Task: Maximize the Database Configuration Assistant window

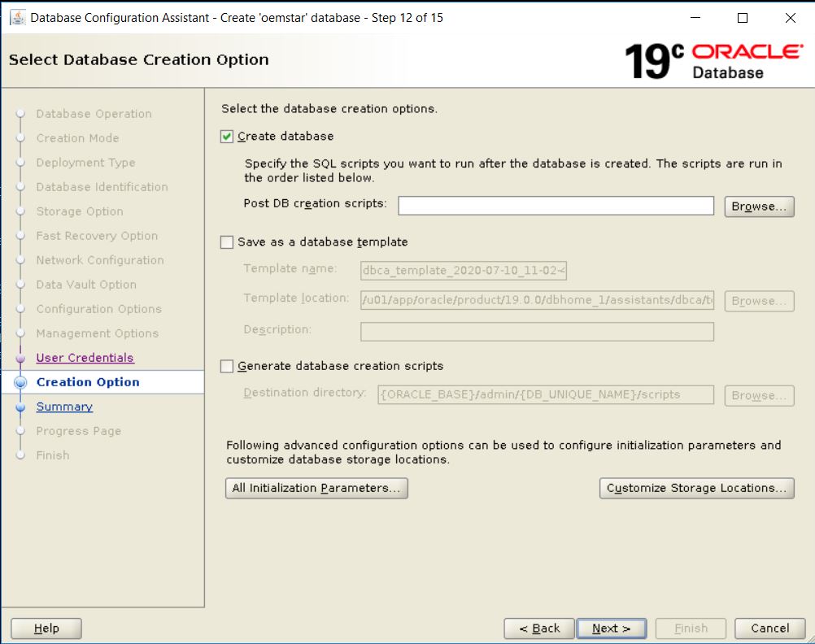Action: [x=742, y=18]
